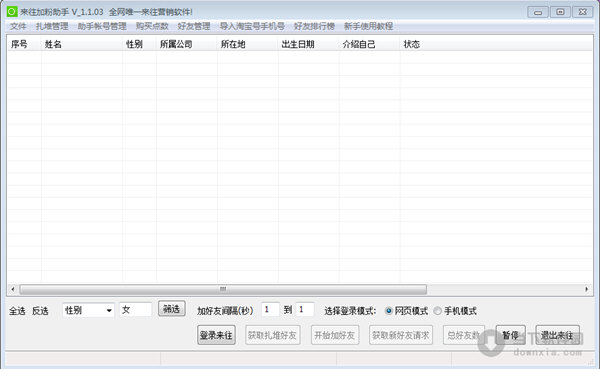Viewport: 600px width, 369px height.
Task: Click the 状态 column header
Action: 412,44
